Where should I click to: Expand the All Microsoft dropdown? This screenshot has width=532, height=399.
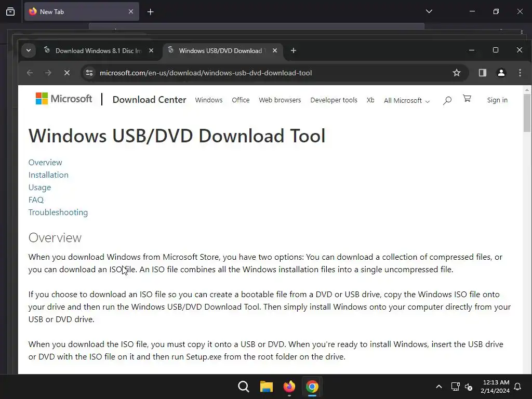pos(407,100)
